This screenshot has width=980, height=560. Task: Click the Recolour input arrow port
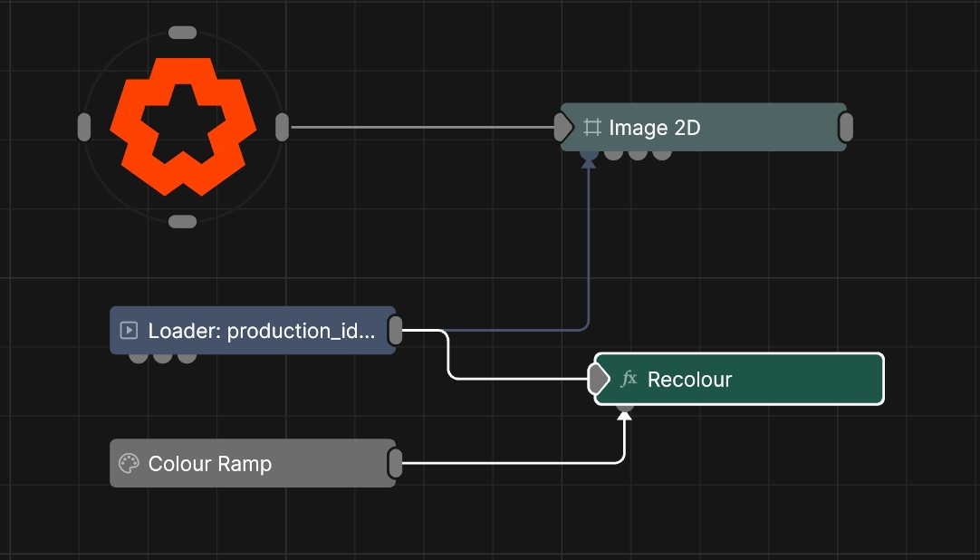pyautogui.click(x=599, y=379)
